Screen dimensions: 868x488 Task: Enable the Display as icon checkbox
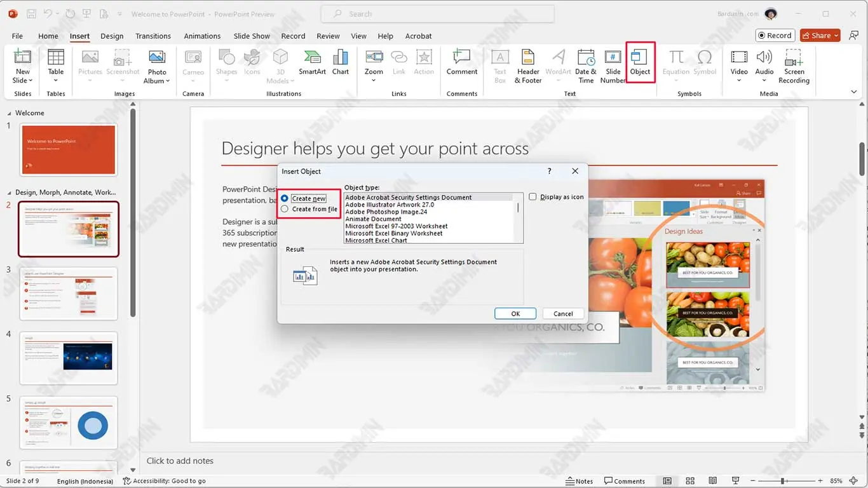532,197
